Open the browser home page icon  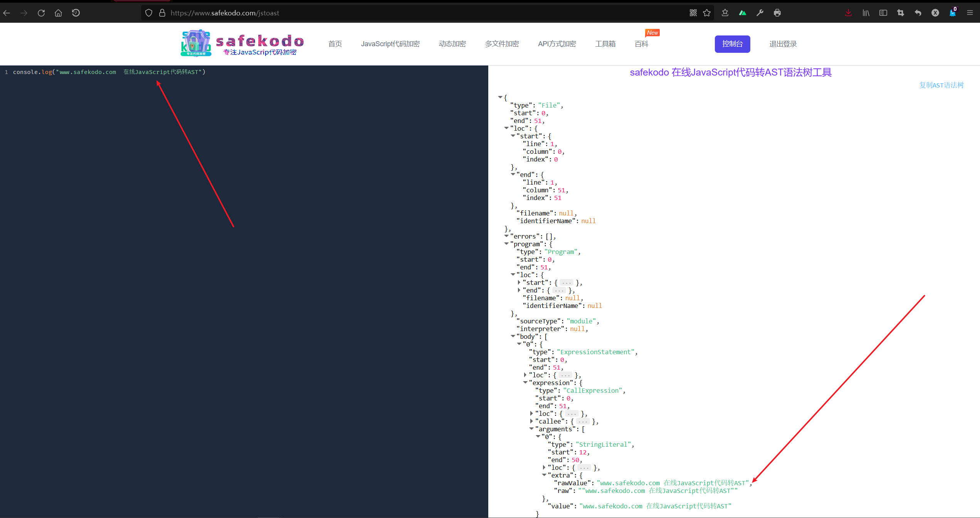point(58,13)
